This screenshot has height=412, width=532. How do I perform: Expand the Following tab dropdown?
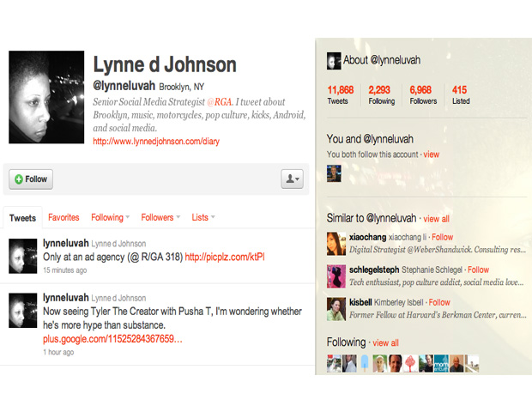[111, 218]
